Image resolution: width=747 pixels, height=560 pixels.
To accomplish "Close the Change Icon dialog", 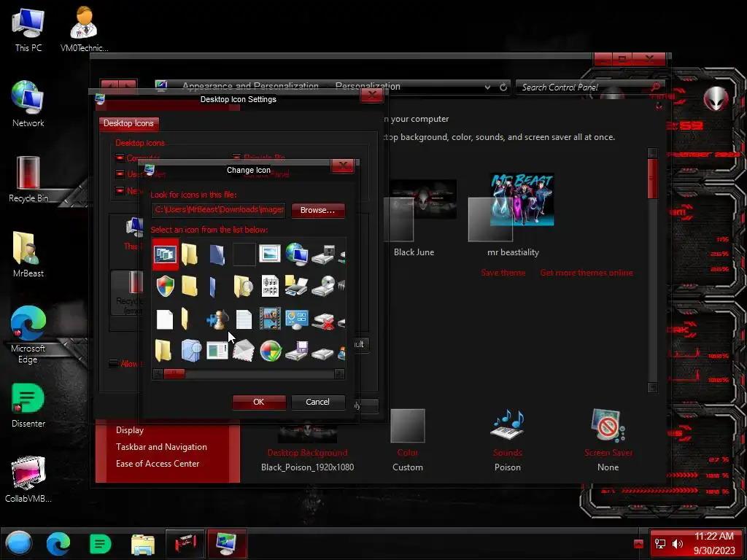I will point(343,166).
